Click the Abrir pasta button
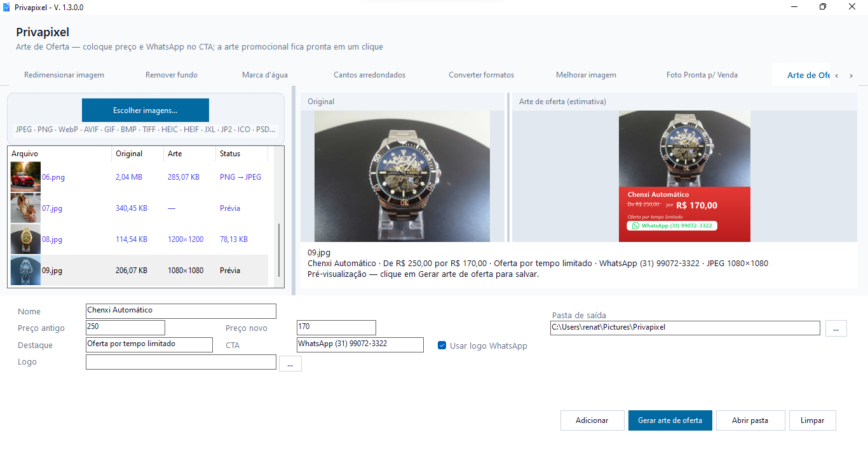The width and height of the screenshot is (868, 456). 750,420
